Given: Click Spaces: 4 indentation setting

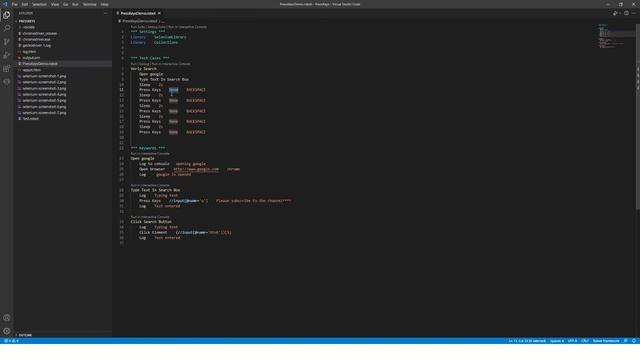Looking at the screenshot, I should pyautogui.click(x=557, y=341).
